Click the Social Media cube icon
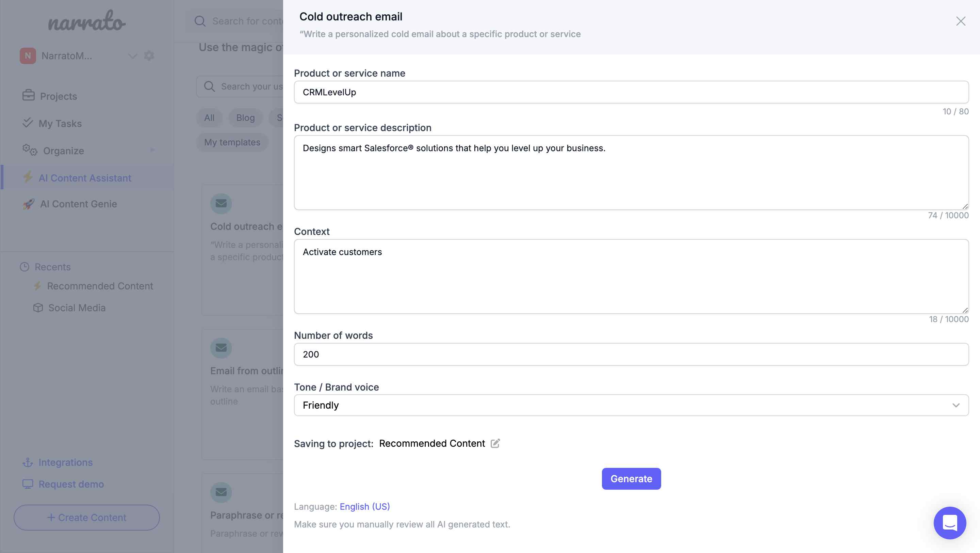Viewport: 980px width, 553px height. pyautogui.click(x=38, y=307)
